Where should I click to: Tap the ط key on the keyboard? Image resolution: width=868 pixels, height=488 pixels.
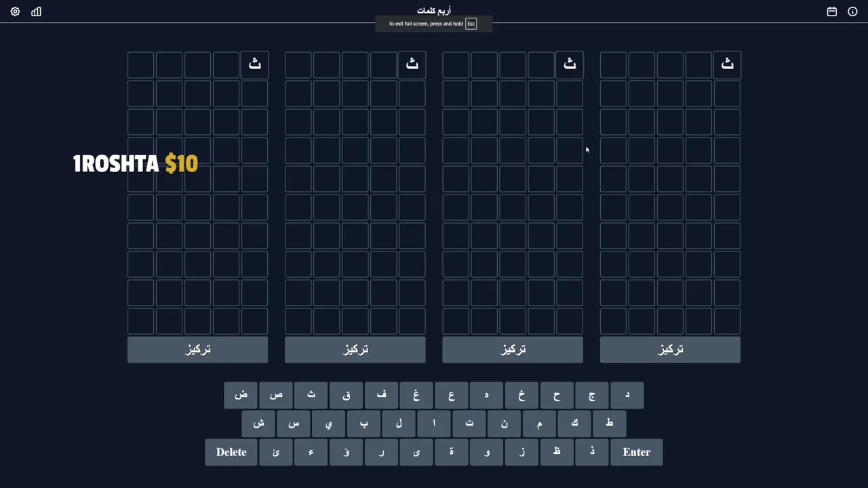coord(609,424)
